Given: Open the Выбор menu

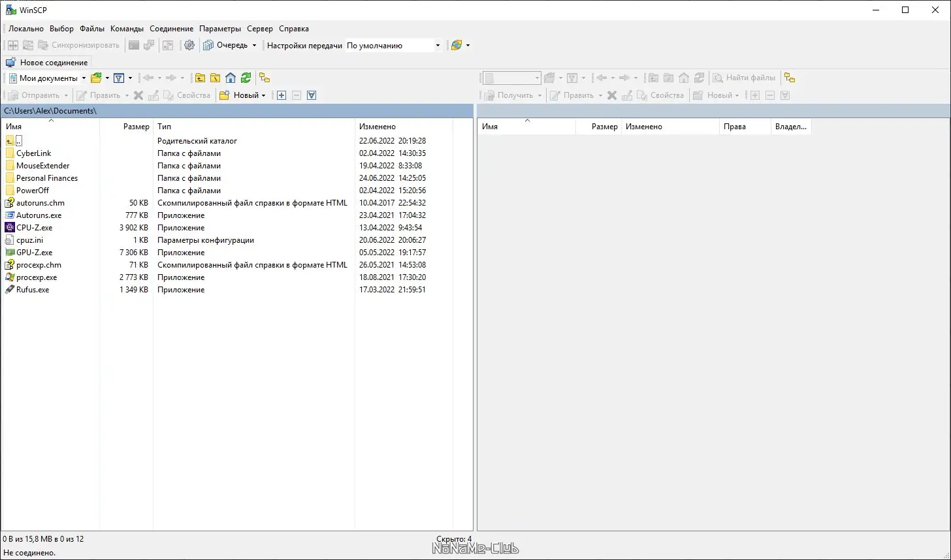Looking at the screenshot, I should click(62, 29).
